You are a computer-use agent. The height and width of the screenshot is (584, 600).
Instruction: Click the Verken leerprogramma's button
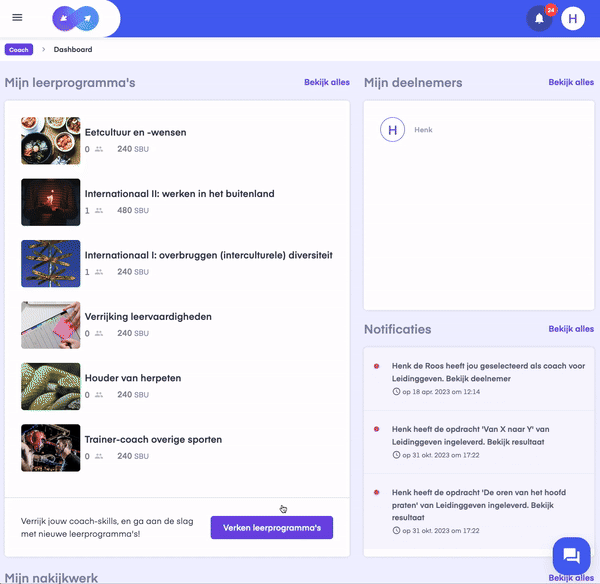(x=272, y=528)
